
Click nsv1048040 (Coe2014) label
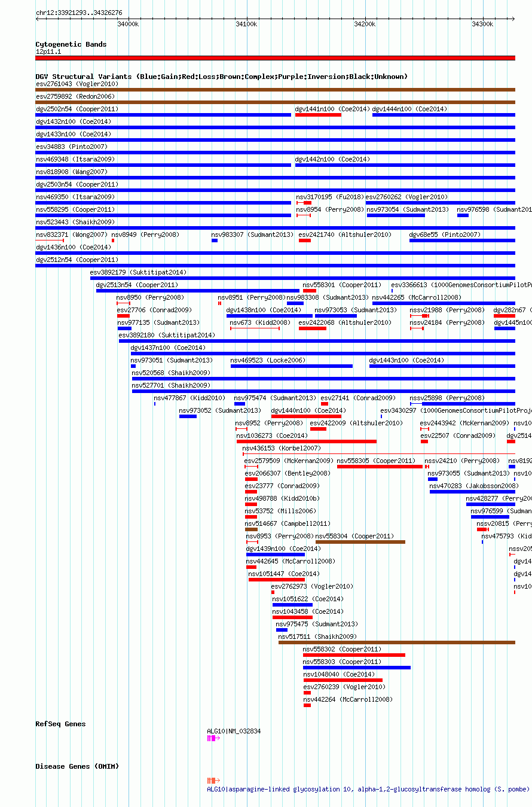coord(339,674)
